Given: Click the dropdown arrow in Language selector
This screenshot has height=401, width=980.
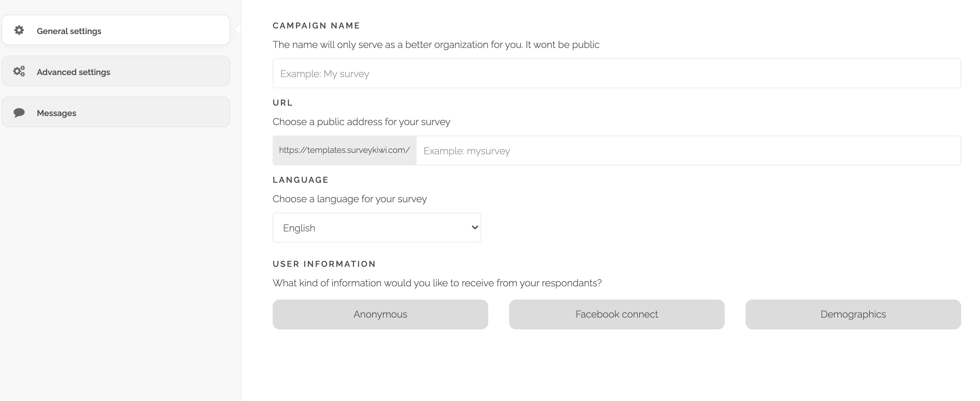Looking at the screenshot, I should click(474, 228).
